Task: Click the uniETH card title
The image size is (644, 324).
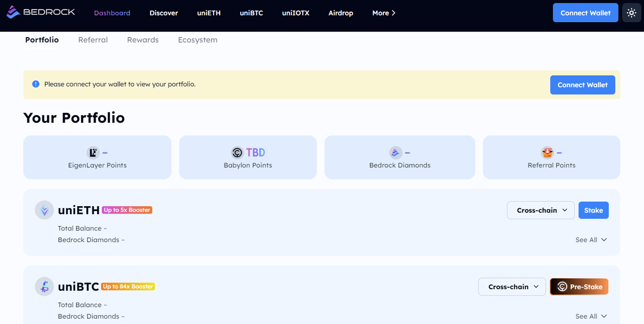Action: (x=79, y=210)
